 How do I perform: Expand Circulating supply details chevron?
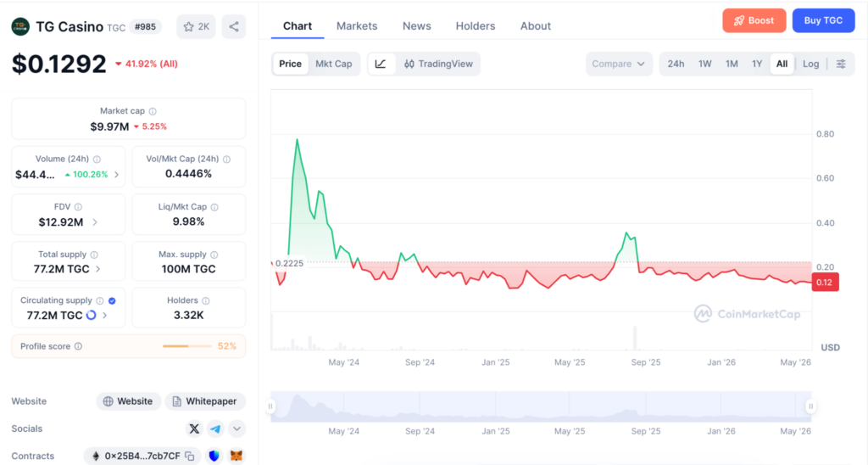pyautogui.click(x=104, y=316)
